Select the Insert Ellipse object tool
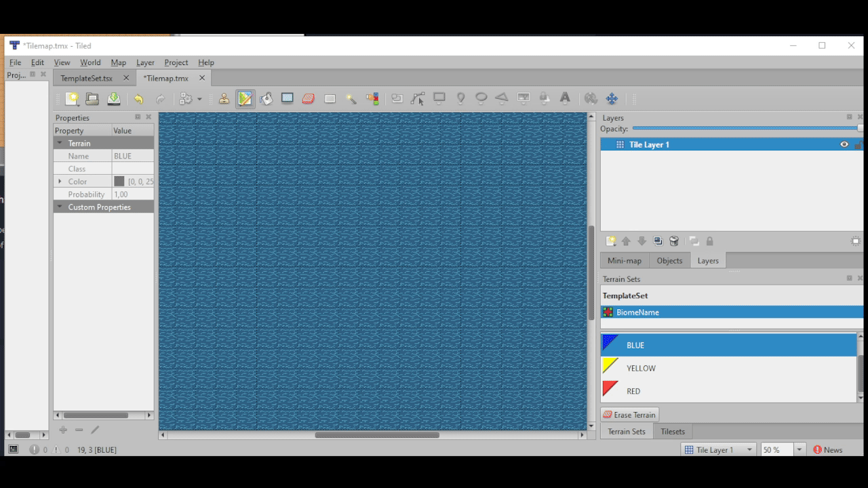 [x=480, y=98]
